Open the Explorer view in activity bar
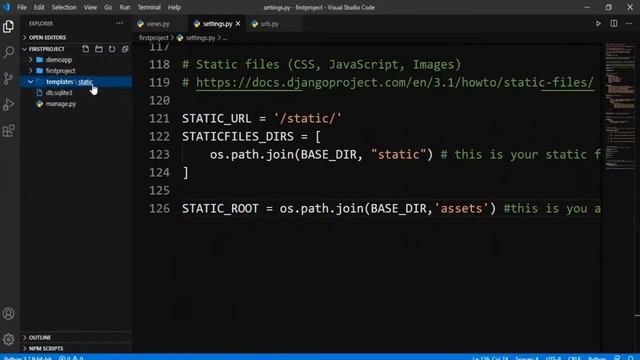 click(x=8, y=27)
